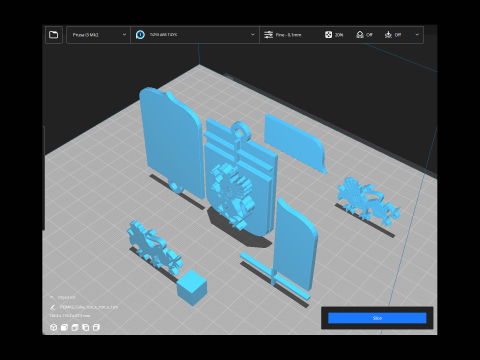Screen dimensions: 480x360
Task: Click pencil icon to rename print job
Action: 52,307
